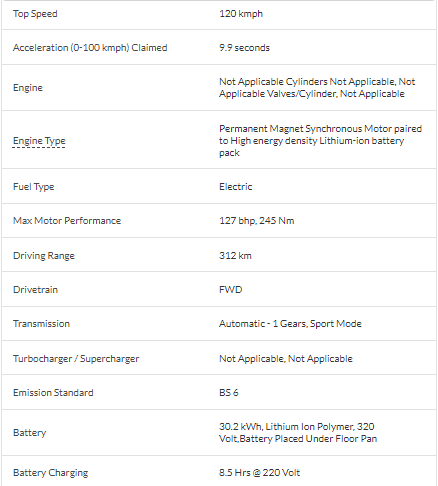Click the 30.2 kWh battery description
This screenshot has height=486, width=438.
[298, 433]
